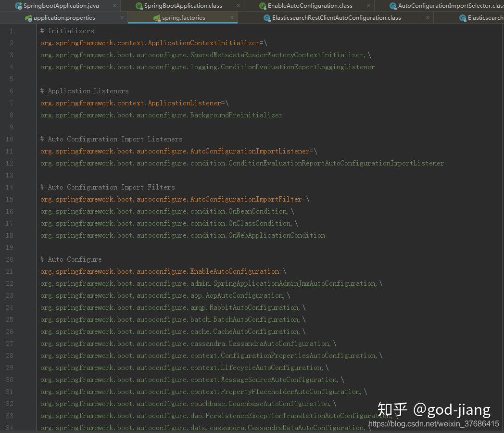Close the spring.factories tab
This screenshot has height=433, width=504.
coord(232,18)
